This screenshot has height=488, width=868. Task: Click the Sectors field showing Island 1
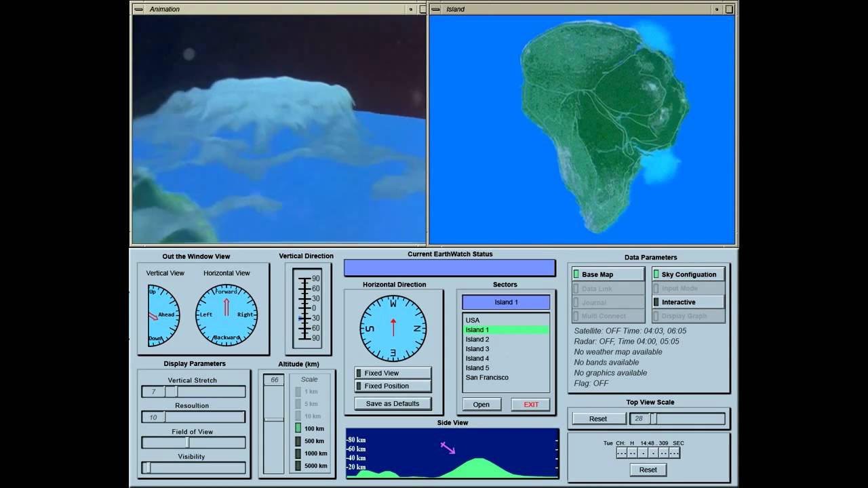506,302
